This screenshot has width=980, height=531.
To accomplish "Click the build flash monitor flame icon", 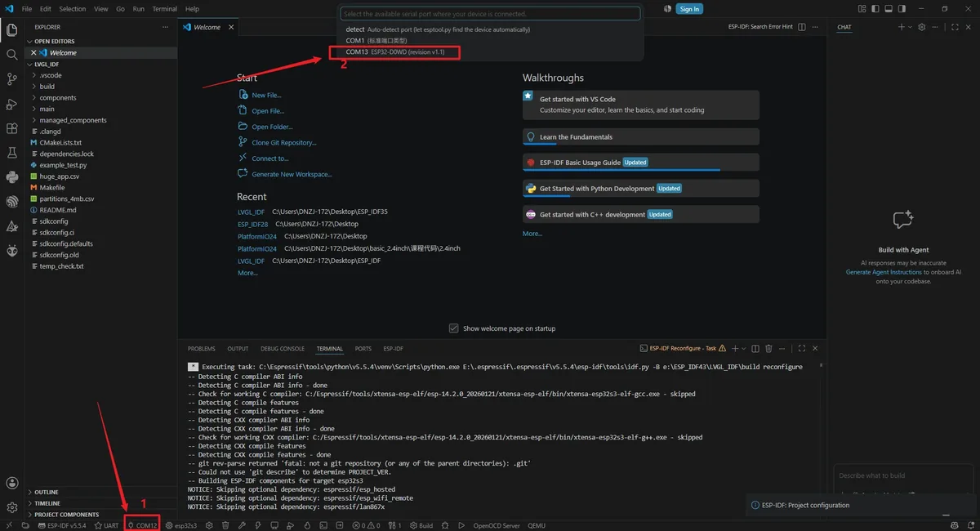I will 307,525.
